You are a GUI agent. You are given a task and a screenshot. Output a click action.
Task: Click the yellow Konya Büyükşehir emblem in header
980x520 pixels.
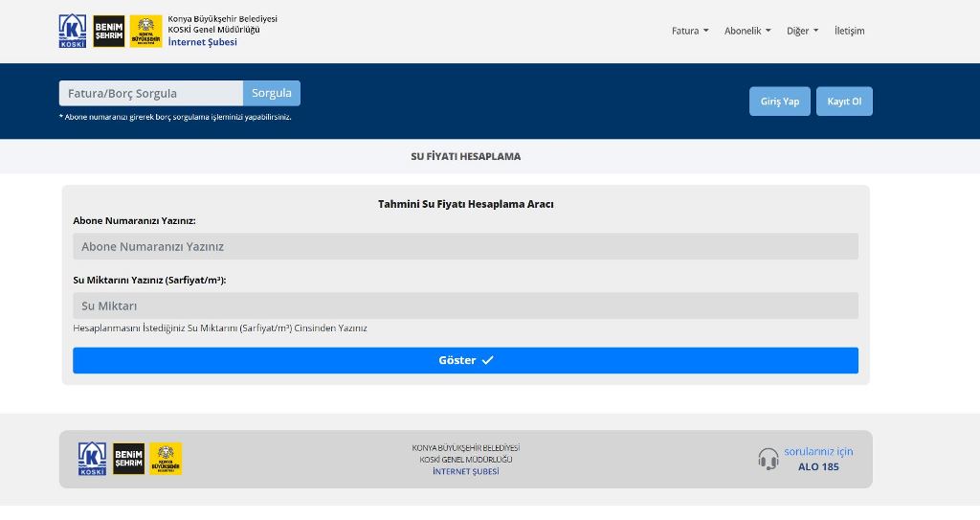145,31
